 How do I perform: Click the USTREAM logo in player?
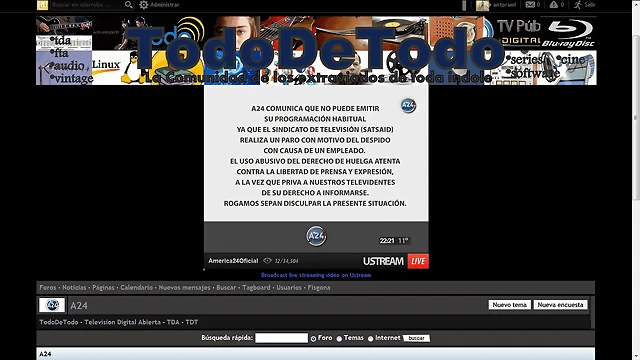(383, 261)
